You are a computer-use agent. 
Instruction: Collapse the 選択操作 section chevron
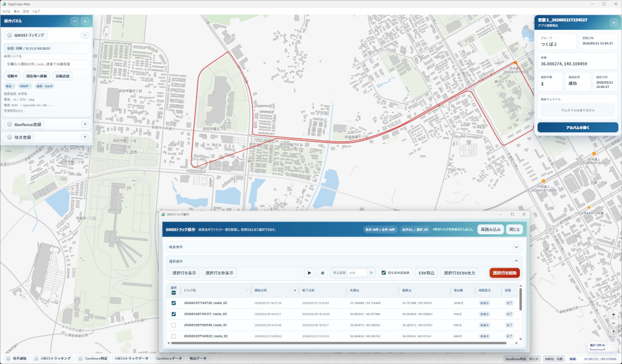pos(516,261)
